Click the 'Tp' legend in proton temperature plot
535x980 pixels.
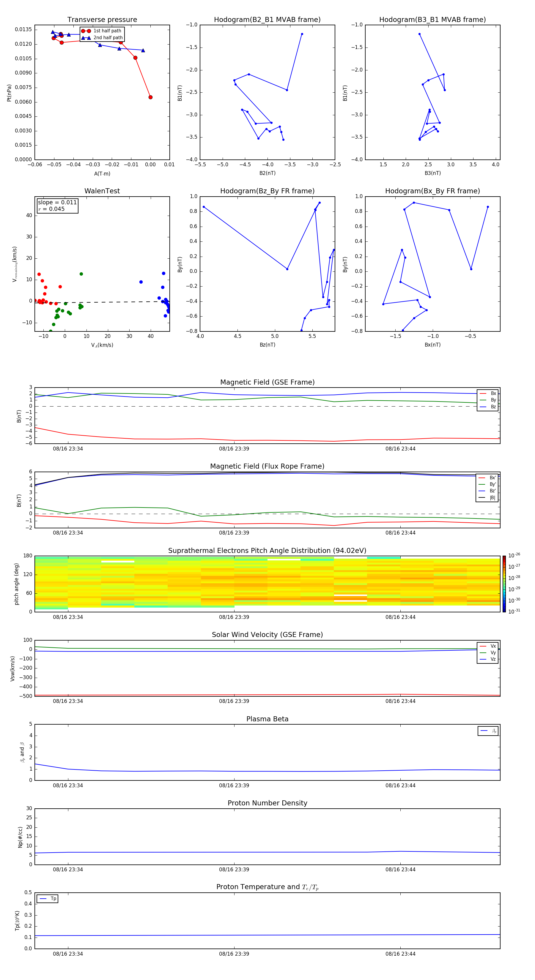[48, 899]
